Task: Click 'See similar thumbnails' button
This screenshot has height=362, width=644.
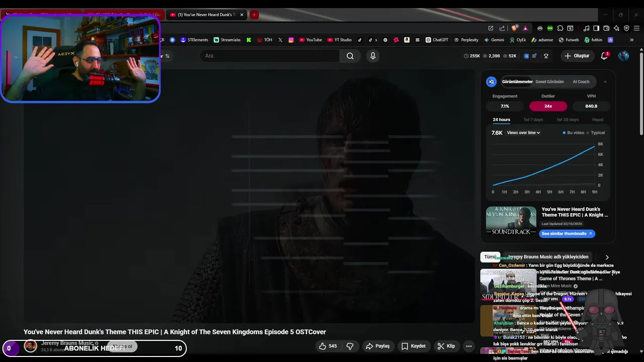Action: (567, 234)
